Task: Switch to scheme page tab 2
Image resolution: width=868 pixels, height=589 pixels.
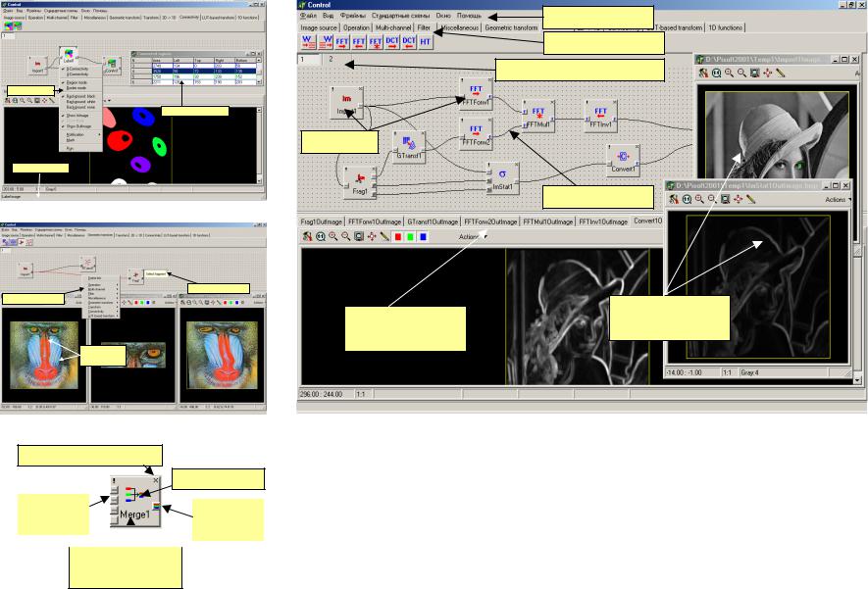Action: [x=332, y=59]
